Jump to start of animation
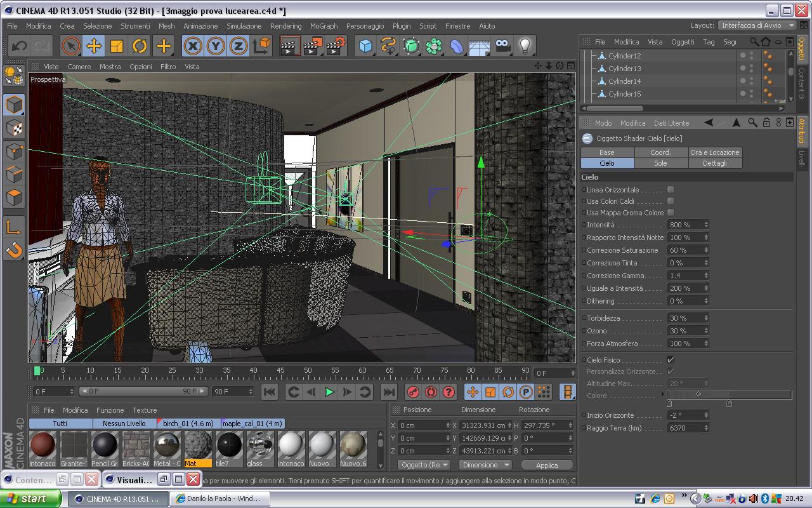The image size is (812, 508). pyautogui.click(x=269, y=392)
